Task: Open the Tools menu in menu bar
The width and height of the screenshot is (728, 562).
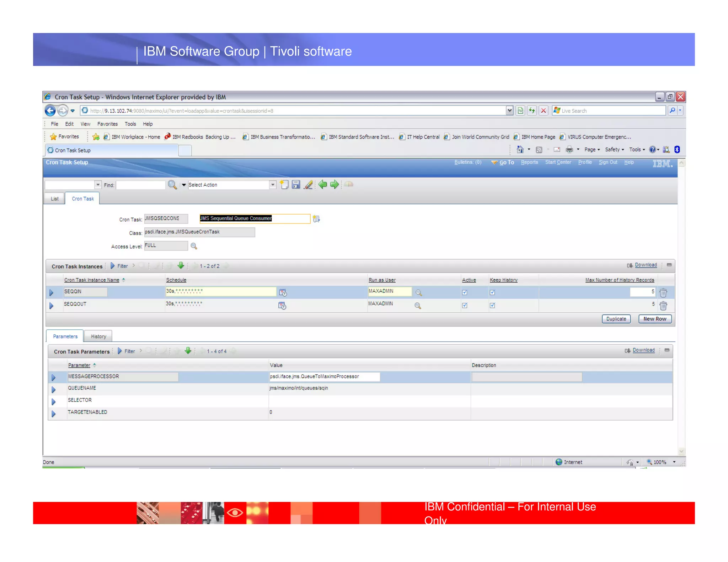Action: [130, 124]
